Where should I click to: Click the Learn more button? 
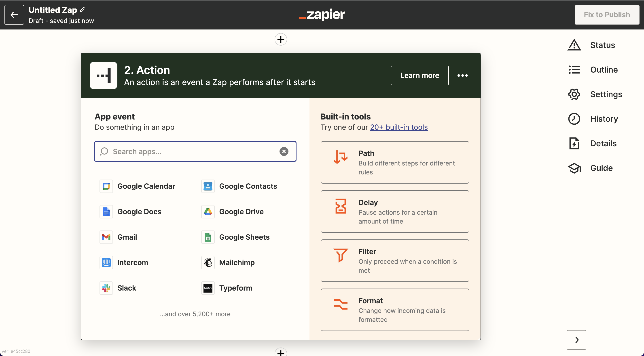419,75
